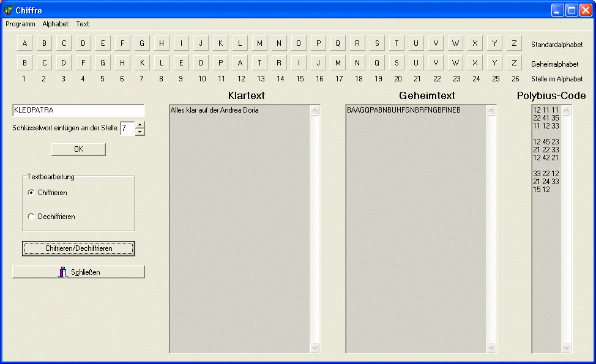
Task: Click down arrow of Klartext scrollbar
Action: [x=315, y=347]
